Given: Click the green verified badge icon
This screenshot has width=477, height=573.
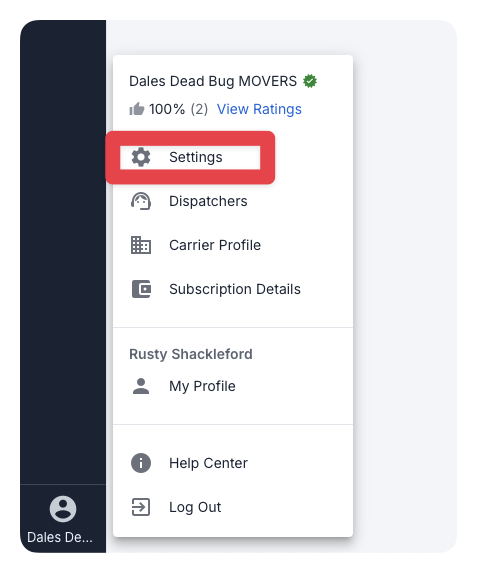Looking at the screenshot, I should 310,81.
